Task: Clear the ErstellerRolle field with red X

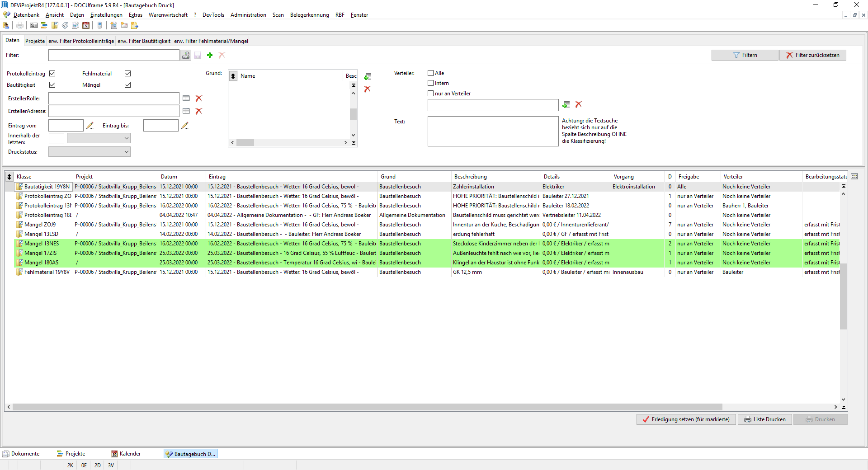Action: click(198, 98)
